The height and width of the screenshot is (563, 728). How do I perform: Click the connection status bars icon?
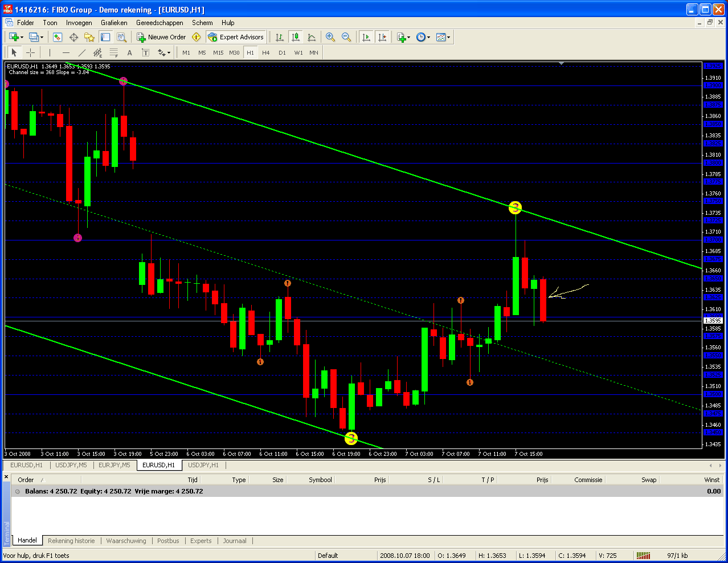click(644, 556)
